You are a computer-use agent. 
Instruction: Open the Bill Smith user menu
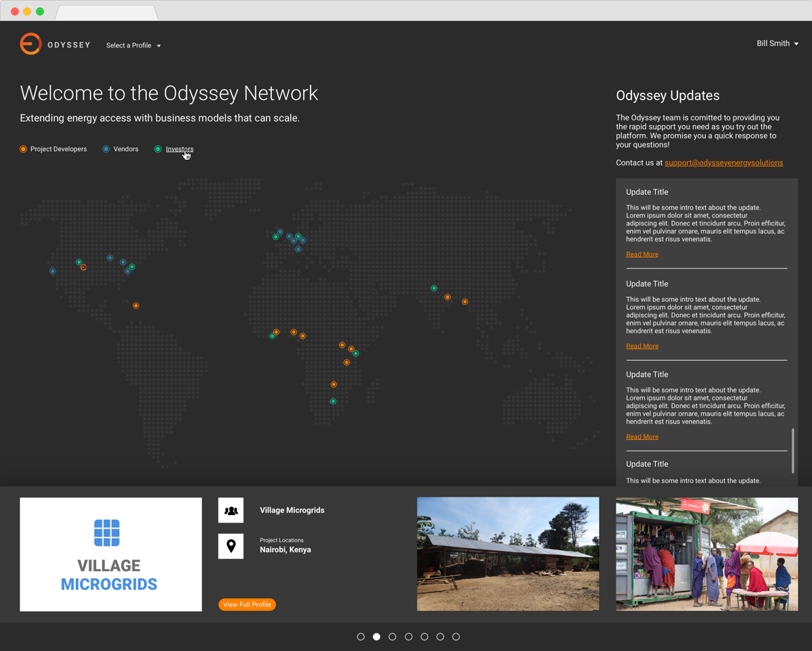point(777,43)
